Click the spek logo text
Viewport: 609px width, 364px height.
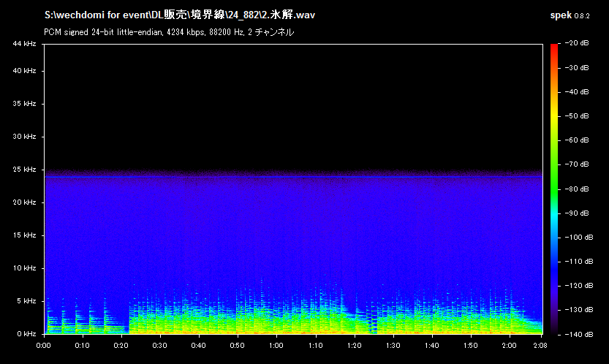pyautogui.click(x=561, y=15)
